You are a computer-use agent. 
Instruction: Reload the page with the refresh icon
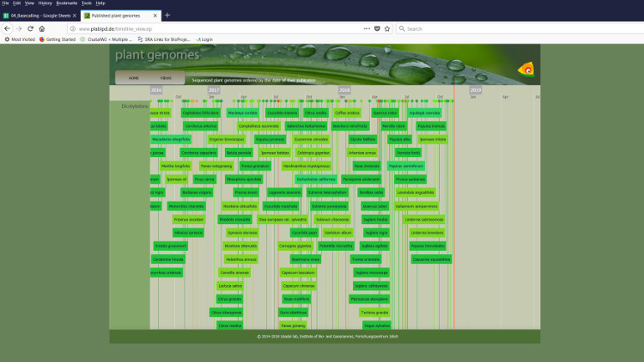(30, 28)
